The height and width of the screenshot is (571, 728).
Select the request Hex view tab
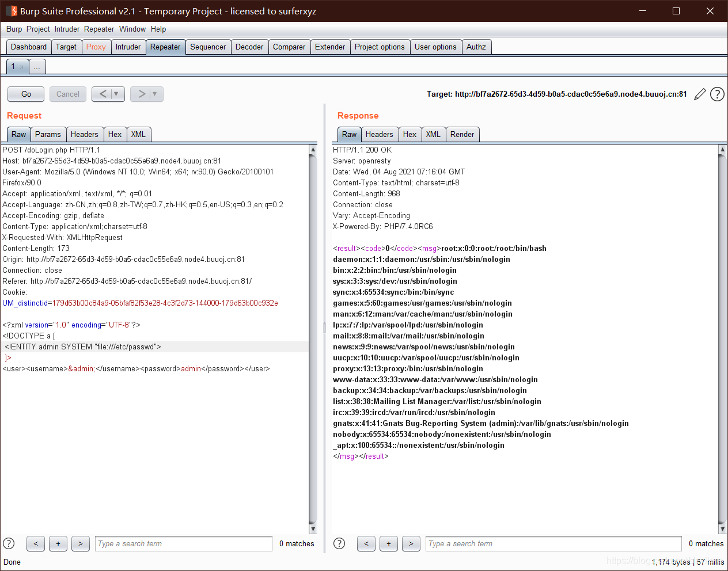(115, 135)
